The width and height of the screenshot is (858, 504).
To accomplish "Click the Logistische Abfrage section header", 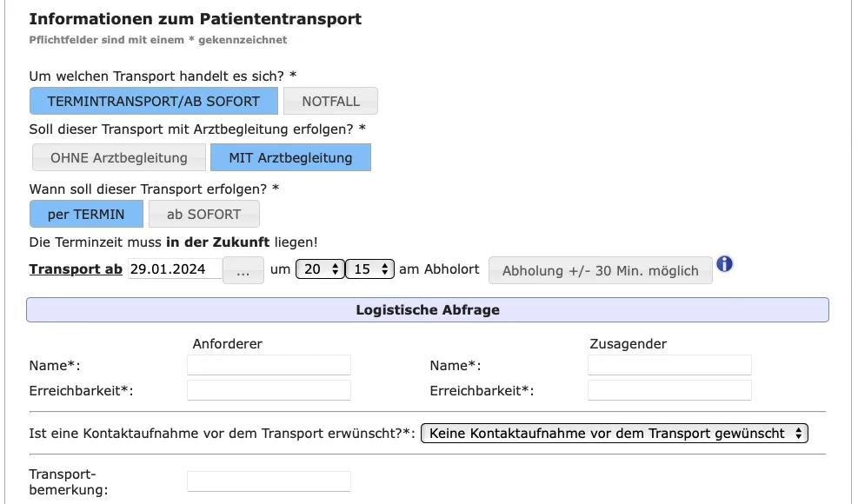I will 427,310.
